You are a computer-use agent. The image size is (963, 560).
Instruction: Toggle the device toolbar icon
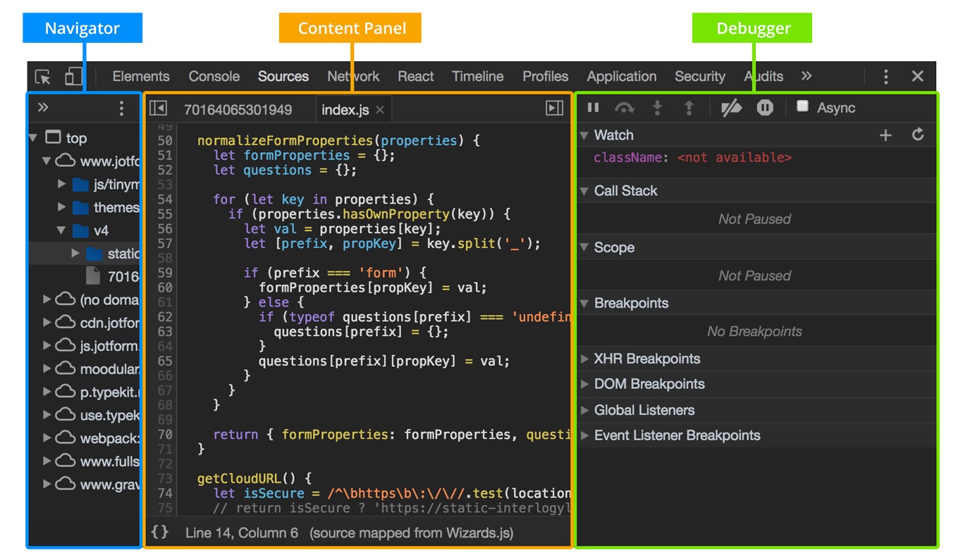(x=73, y=77)
